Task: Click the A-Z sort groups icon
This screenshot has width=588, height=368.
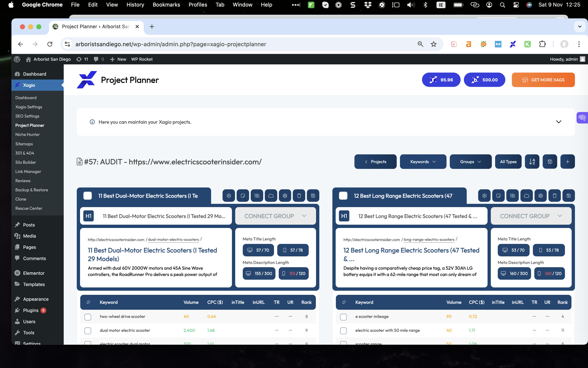Action: 532,162
